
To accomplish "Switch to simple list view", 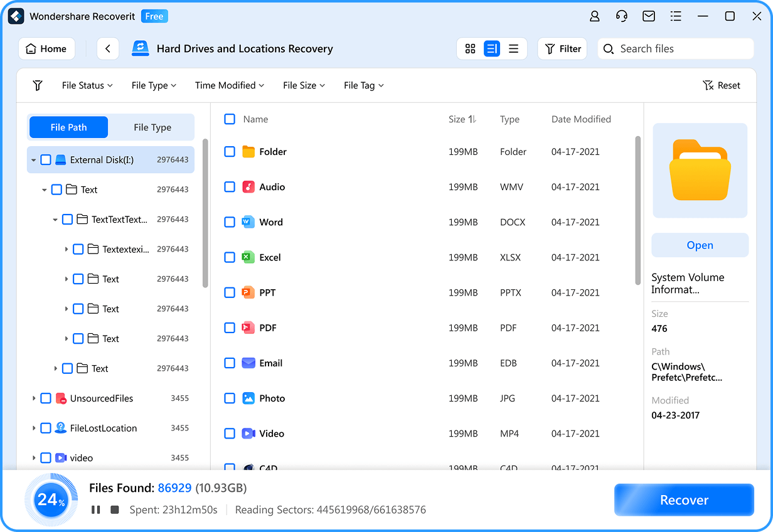I will coord(513,49).
